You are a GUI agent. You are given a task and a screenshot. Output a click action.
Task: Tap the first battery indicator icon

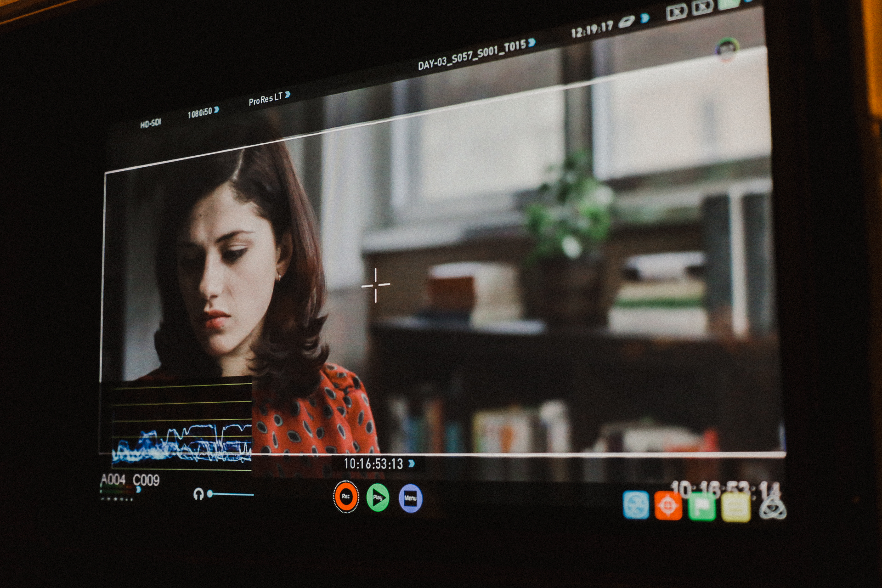click(677, 12)
